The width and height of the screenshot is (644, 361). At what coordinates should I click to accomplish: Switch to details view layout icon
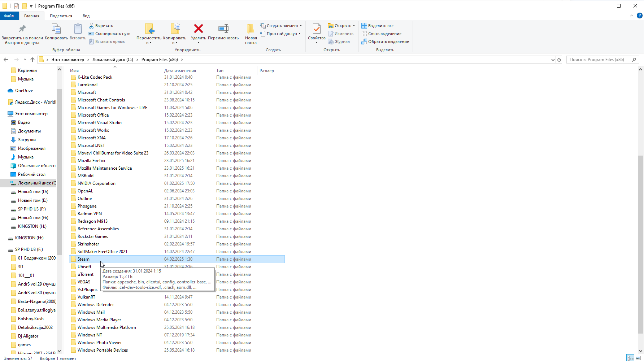pos(630,358)
